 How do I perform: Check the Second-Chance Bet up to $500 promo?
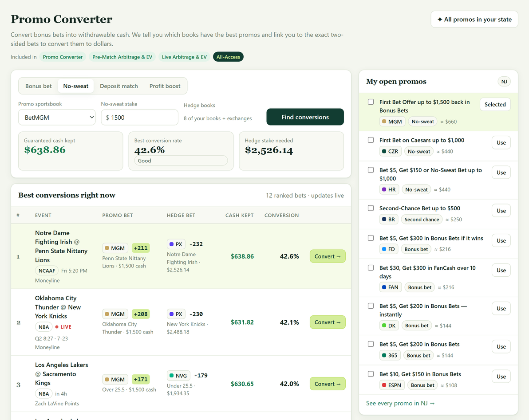(x=371, y=208)
